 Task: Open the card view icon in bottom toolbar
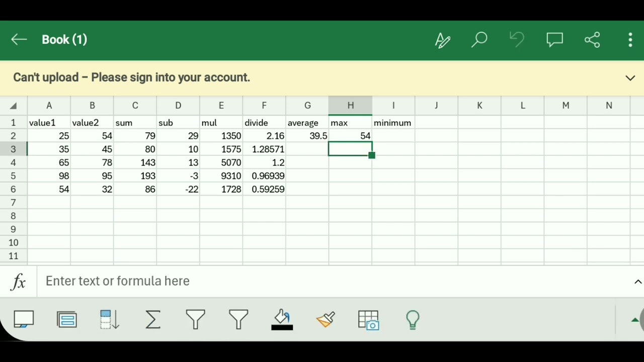coord(24,320)
